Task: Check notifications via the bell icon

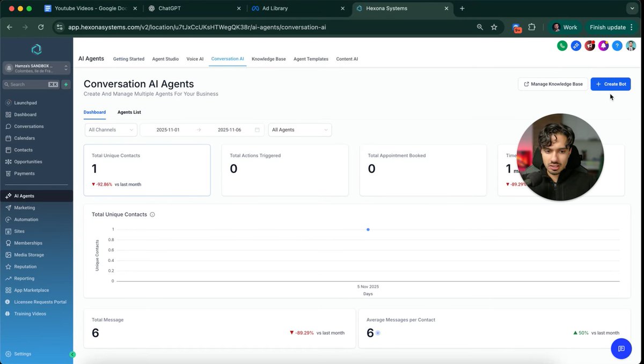Action: click(603, 46)
